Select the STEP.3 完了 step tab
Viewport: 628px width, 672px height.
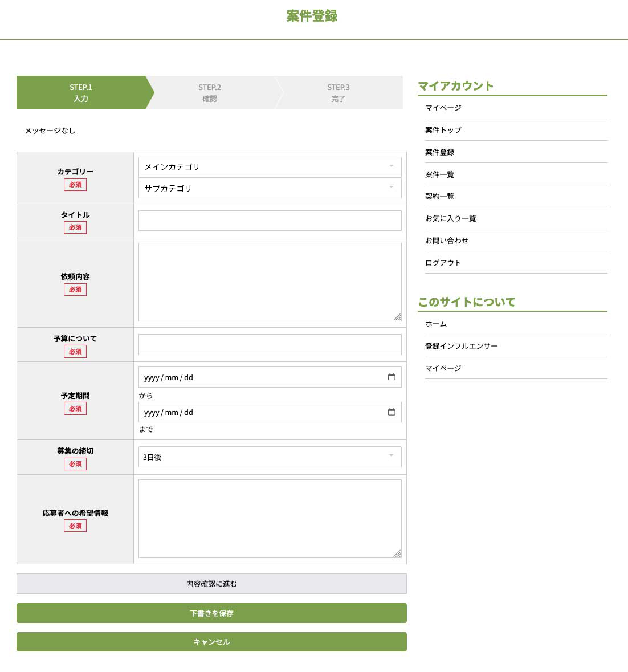tap(339, 93)
